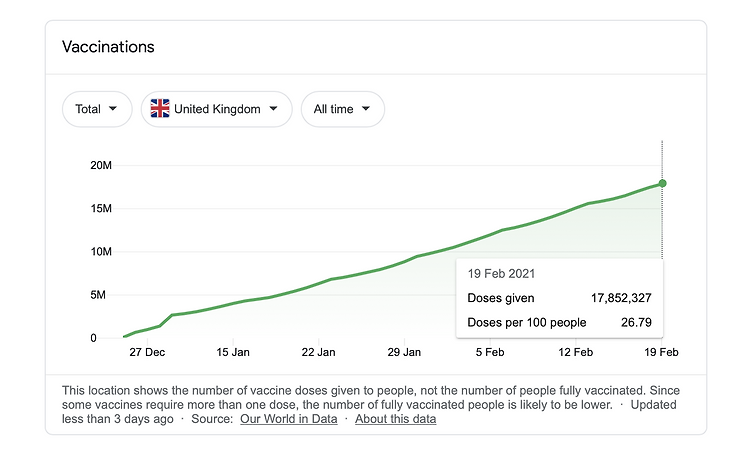Screen dimensions: 750x455
Task: Click the arrow beside Total
Action: point(113,109)
